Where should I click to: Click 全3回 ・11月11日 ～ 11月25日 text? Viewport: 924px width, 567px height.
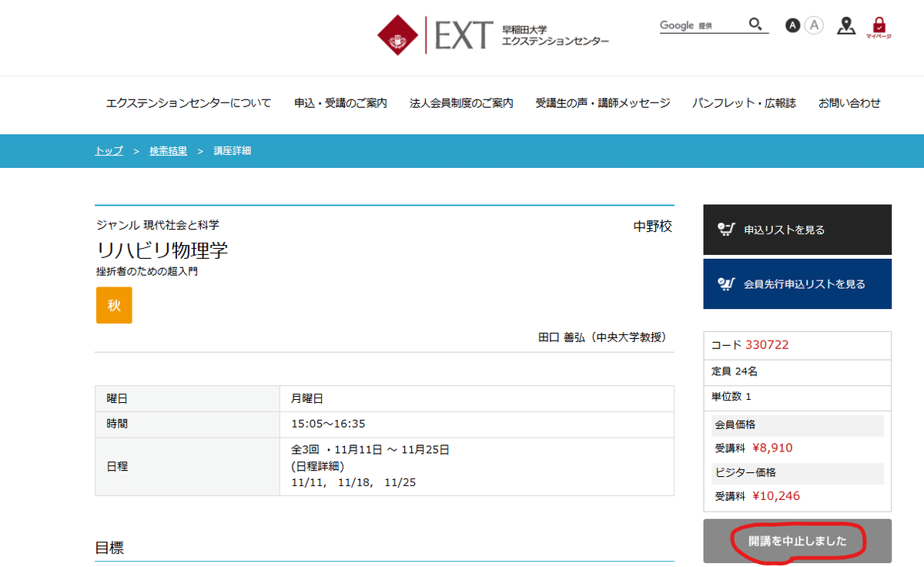click(x=370, y=450)
